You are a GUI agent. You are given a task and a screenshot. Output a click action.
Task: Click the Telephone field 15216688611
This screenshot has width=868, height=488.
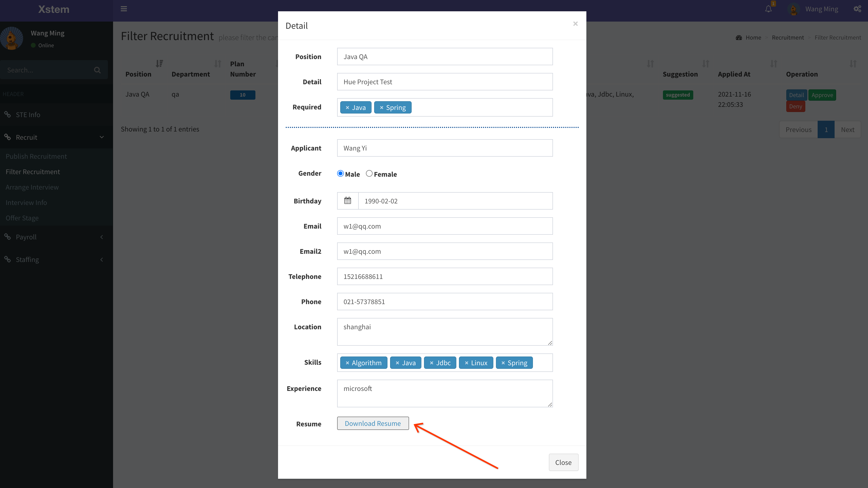pyautogui.click(x=445, y=277)
